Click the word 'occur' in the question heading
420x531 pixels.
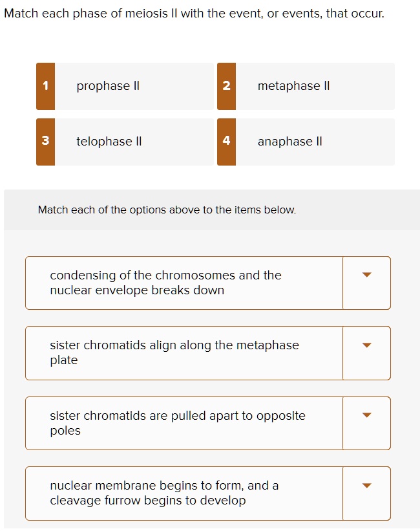point(367,13)
